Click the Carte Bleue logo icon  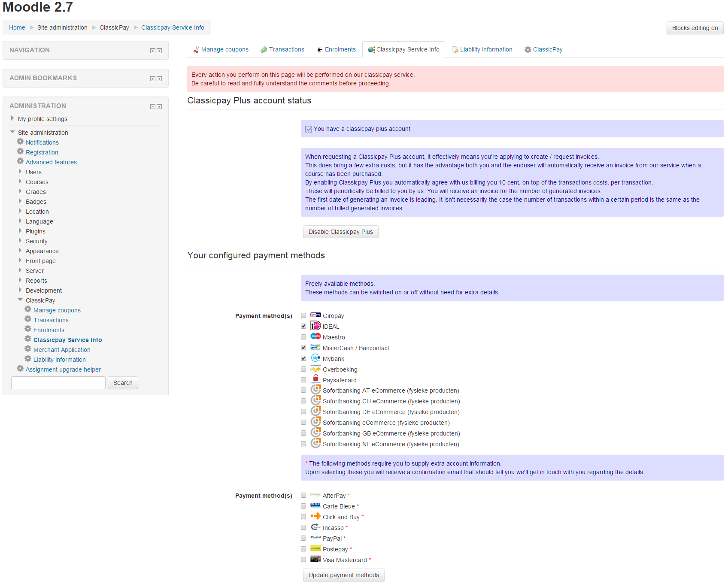[315, 505]
